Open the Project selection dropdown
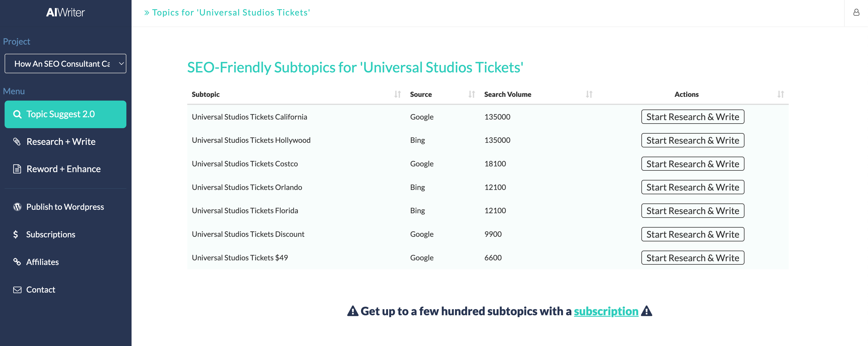This screenshot has height=346, width=868. (x=65, y=64)
